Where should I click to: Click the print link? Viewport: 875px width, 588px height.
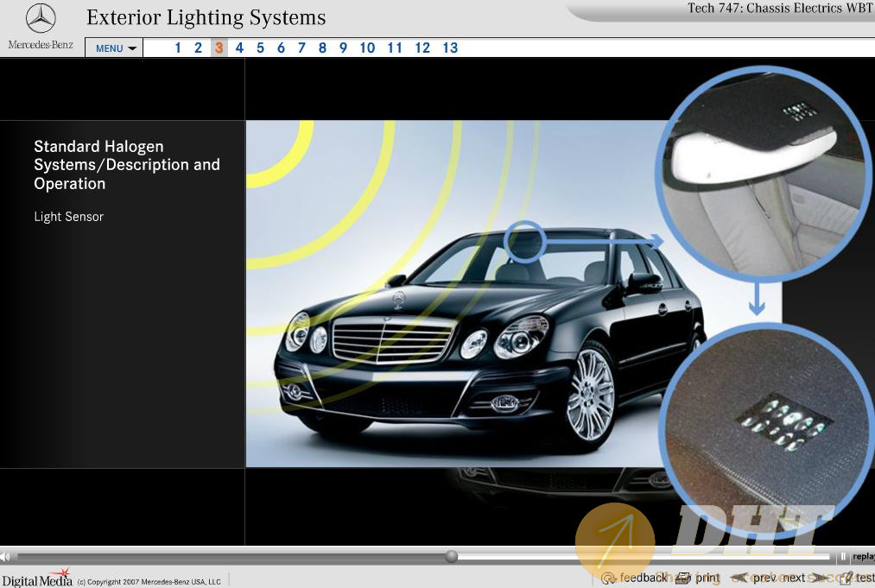(x=707, y=578)
